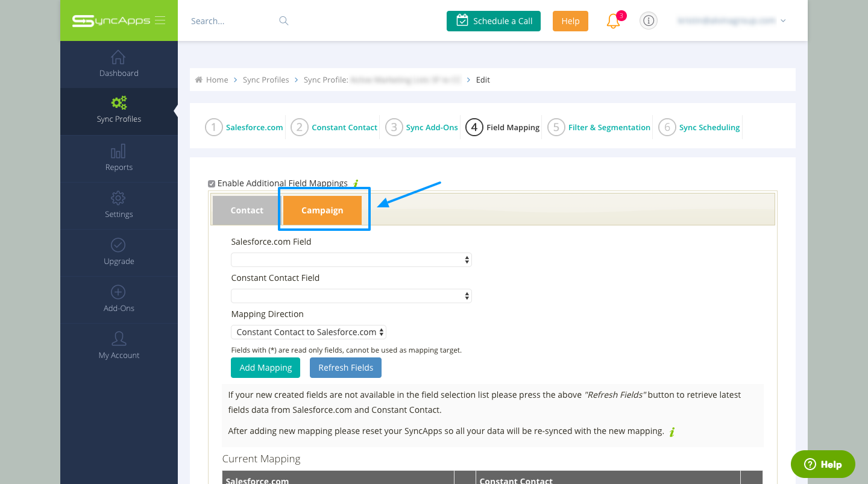Expand the user account dropdown arrow
Image resolution: width=868 pixels, height=484 pixels.
pos(783,20)
